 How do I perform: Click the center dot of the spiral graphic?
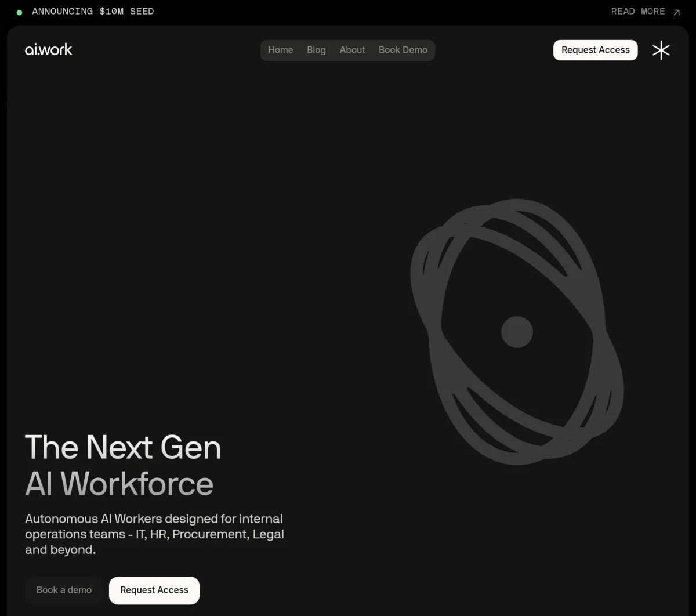pos(516,331)
